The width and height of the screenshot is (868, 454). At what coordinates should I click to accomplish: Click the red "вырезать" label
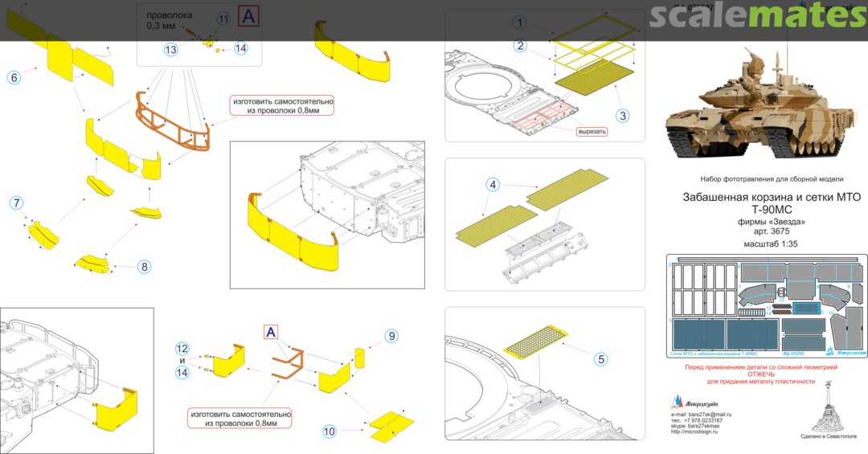pyautogui.click(x=592, y=131)
